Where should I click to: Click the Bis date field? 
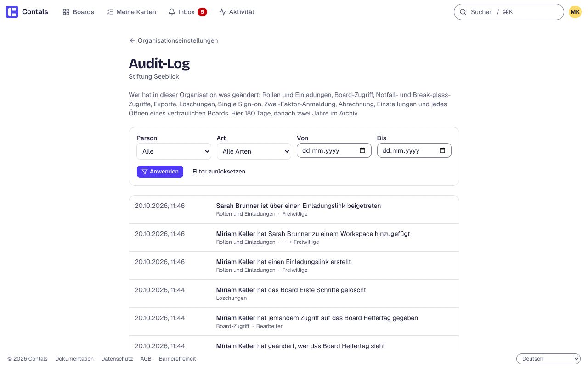pyautogui.click(x=414, y=150)
